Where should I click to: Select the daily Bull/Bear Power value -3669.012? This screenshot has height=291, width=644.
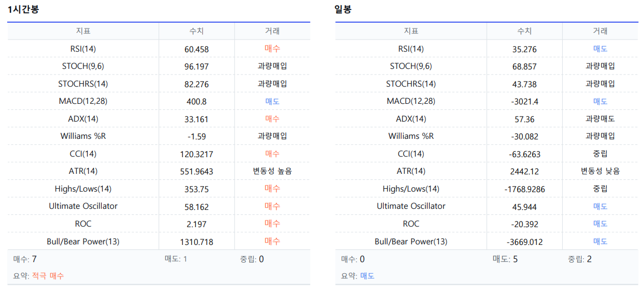tap(524, 242)
